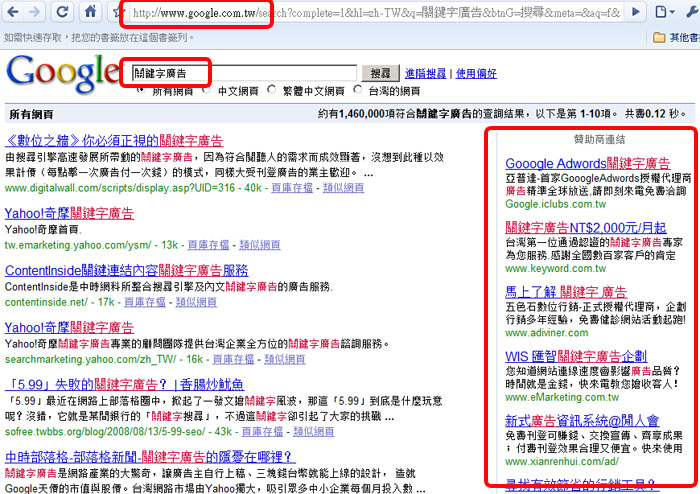Open the 「5.99」失敗的關鍵字廣告 result
The image size is (700, 494).
[x=125, y=384]
